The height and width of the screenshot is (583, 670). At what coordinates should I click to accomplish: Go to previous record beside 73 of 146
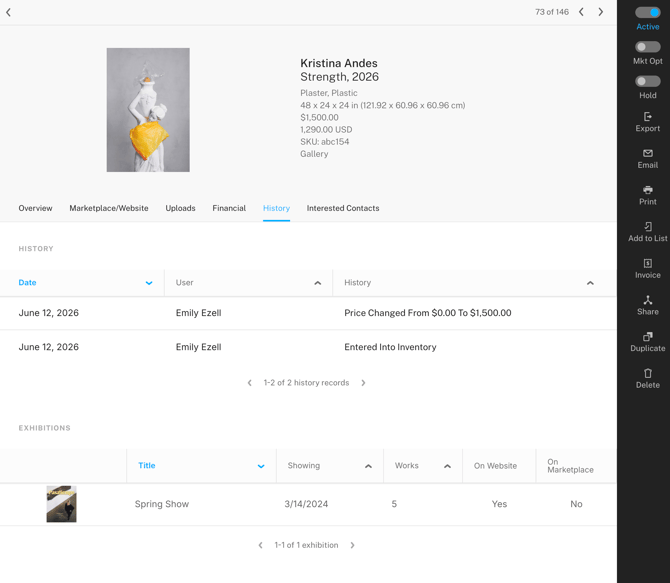pos(581,12)
